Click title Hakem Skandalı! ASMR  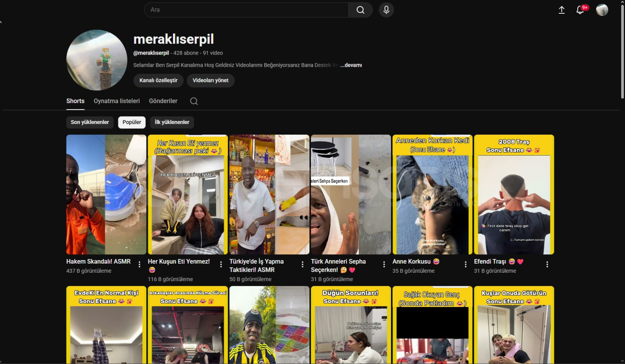pyautogui.click(x=98, y=261)
